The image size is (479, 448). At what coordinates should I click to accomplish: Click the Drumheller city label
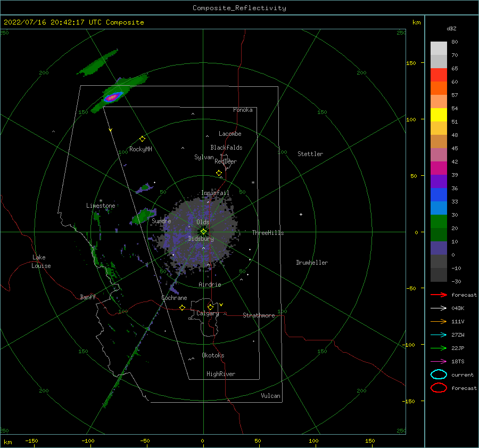tap(312, 263)
